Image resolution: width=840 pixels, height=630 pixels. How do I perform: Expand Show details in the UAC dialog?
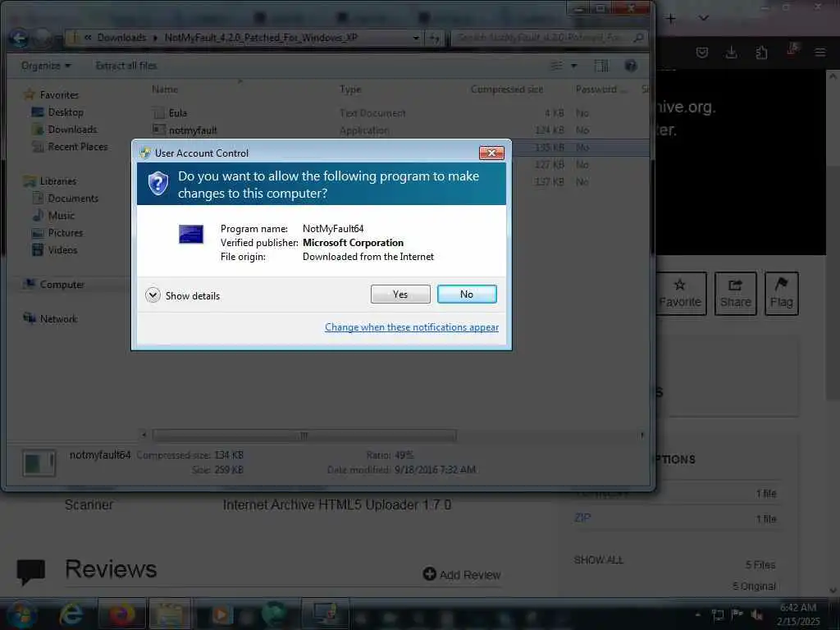183,295
